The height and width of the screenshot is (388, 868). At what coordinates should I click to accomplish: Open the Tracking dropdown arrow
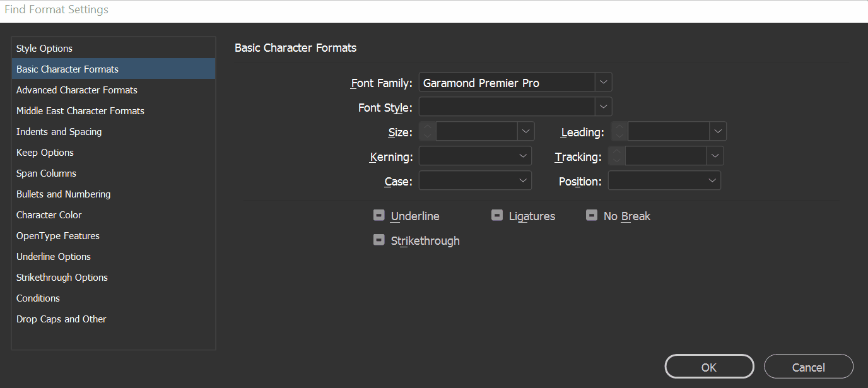715,156
